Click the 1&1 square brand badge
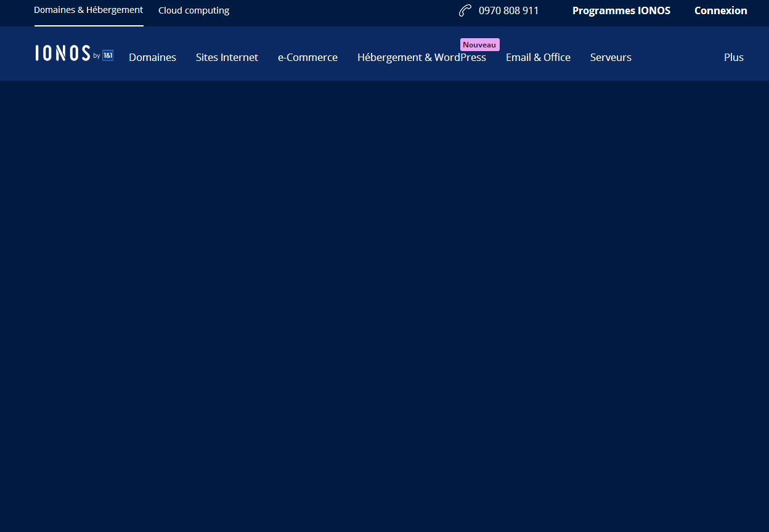Image resolution: width=769 pixels, height=532 pixels. [x=108, y=55]
